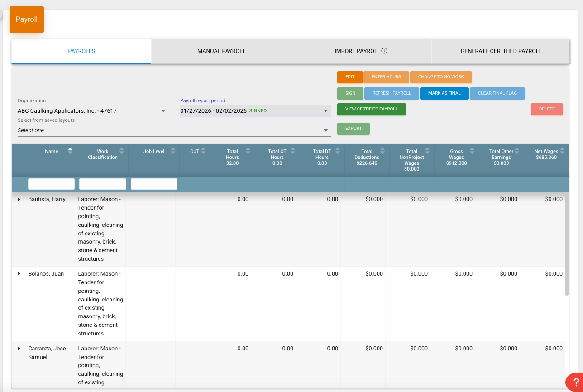The width and height of the screenshot is (583, 392).
Task: Switch to the Import Payroll tab
Action: (361, 51)
